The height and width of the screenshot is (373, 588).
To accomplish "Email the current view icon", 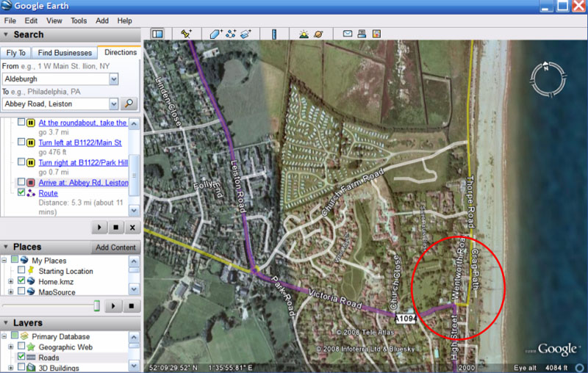I will (x=348, y=34).
